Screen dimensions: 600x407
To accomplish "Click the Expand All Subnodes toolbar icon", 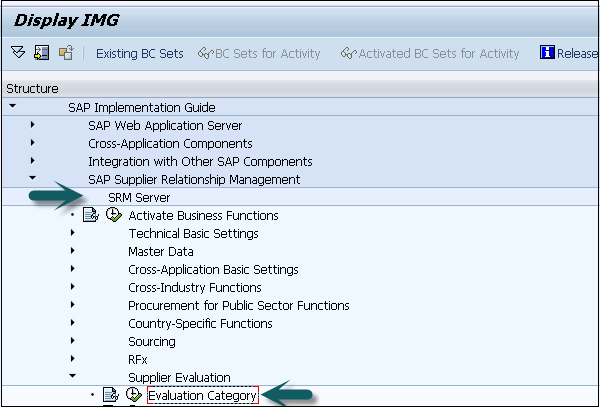I will tap(19, 53).
